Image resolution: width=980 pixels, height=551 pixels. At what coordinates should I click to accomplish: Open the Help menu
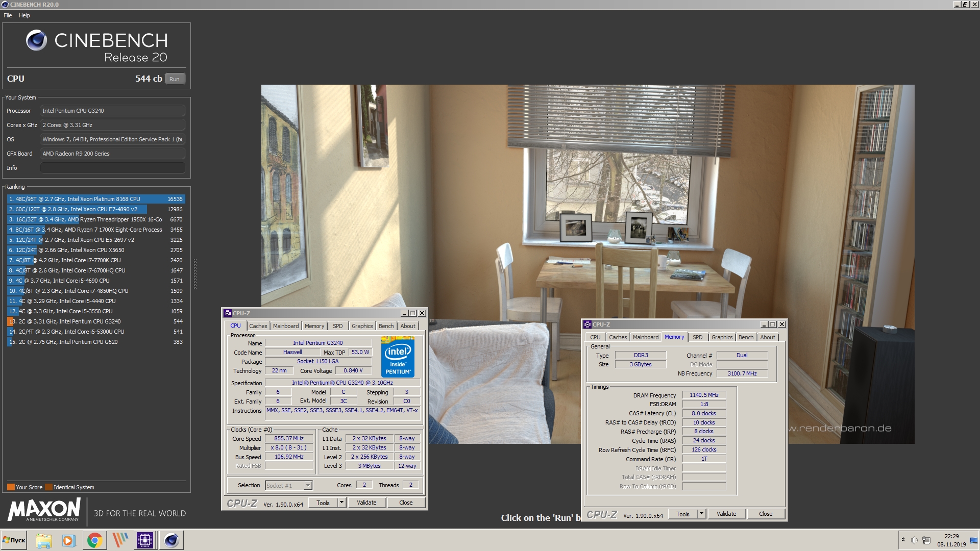coord(24,15)
